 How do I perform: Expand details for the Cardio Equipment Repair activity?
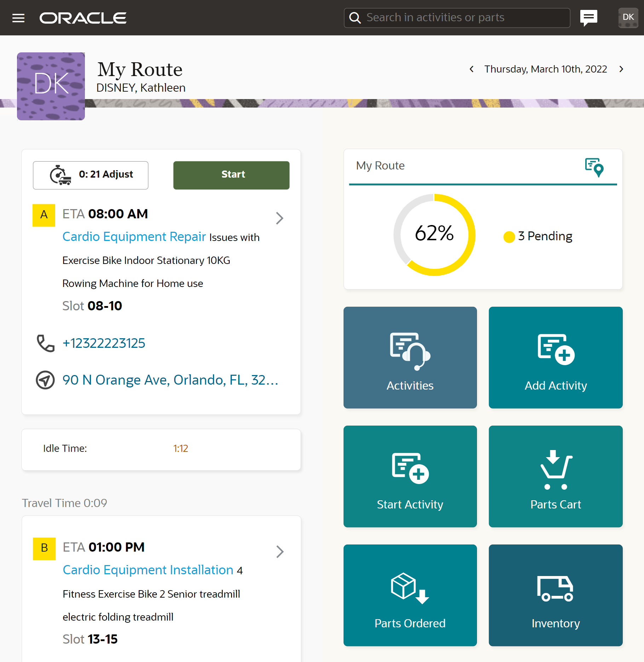280,218
